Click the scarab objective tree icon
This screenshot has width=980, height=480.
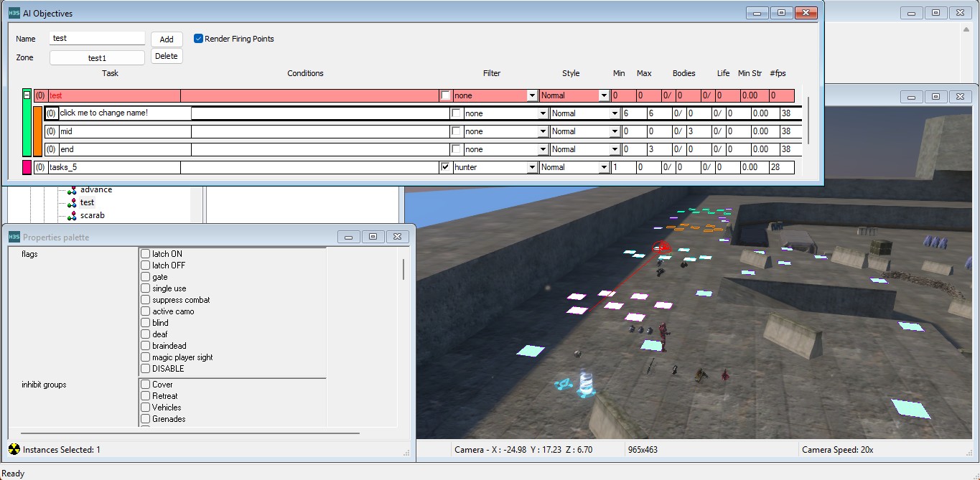pos(71,216)
